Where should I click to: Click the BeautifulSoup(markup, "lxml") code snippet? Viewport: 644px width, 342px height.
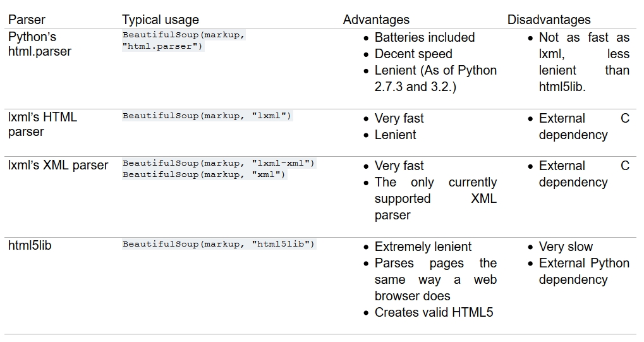[x=207, y=116]
